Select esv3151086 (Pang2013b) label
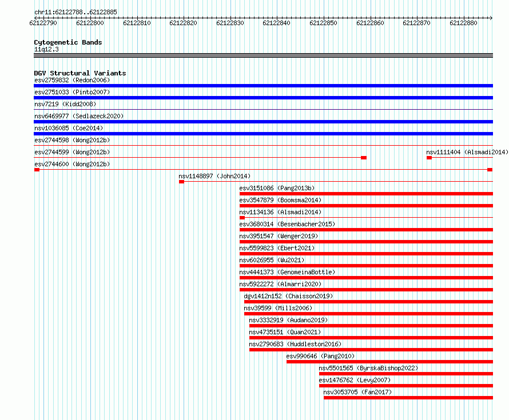This screenshot has width=509, height=420. pyautogui.click(x=277, y=188)
